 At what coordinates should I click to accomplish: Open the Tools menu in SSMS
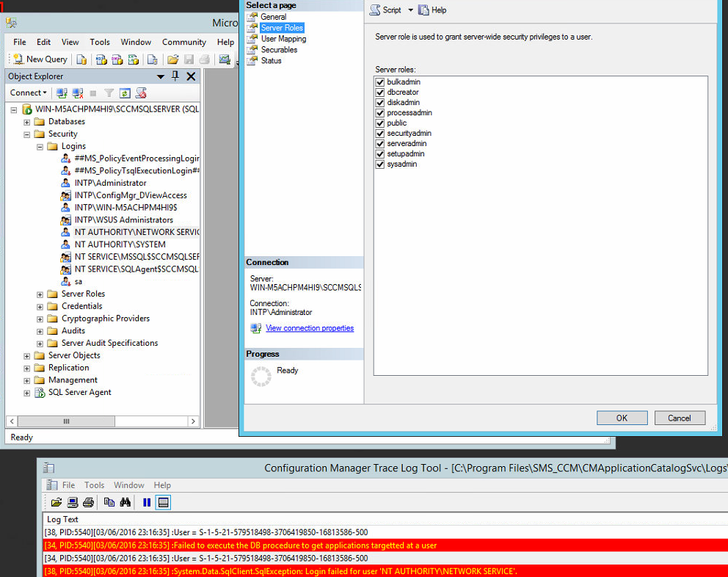(100, 42)
